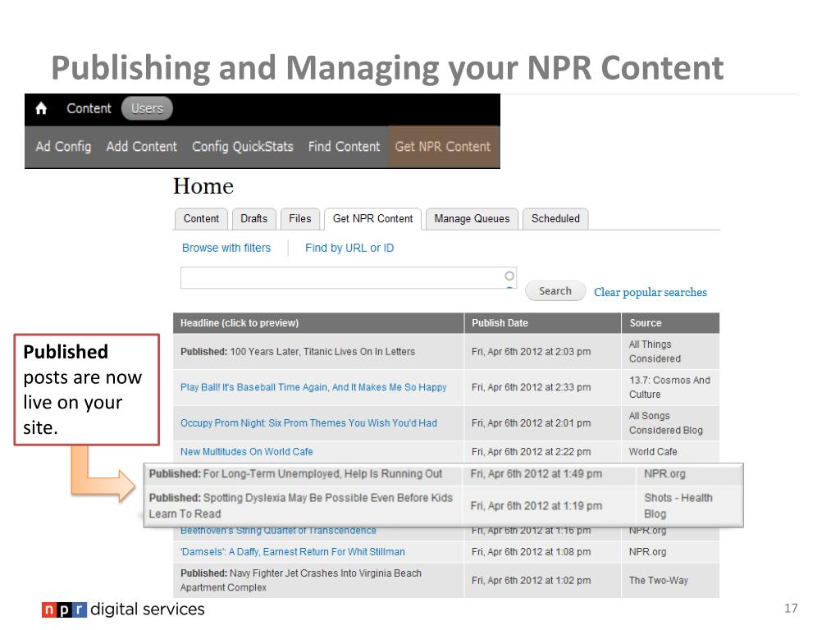The width and height of the screenshot is (840, 630).
Task: Click the highlighted Get NPR Content toolbar item
Action: (x=443, y=147)
